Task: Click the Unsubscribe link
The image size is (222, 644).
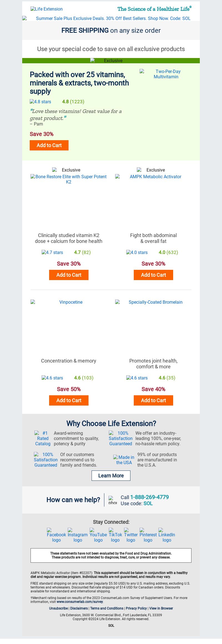Action: pyautogui.click(x=59, y=608)
